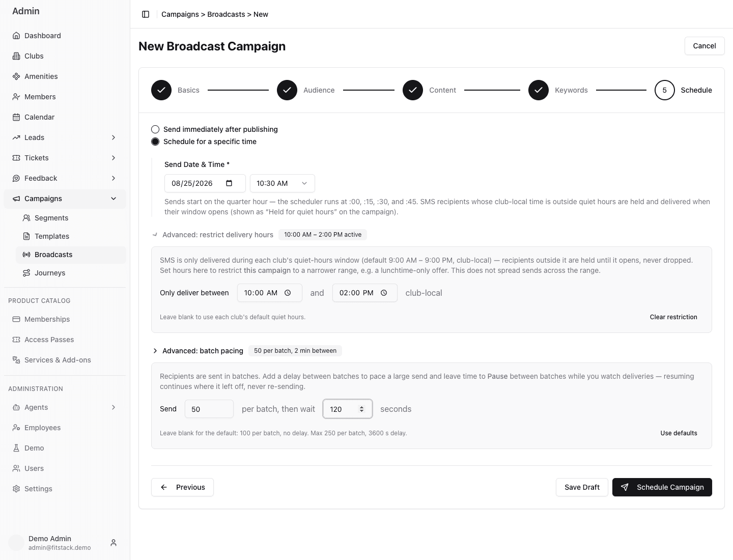The height and width of the screenshot is (560, 733).
Task: Click the Clear restriction link
Action: [x=673, y=317]
